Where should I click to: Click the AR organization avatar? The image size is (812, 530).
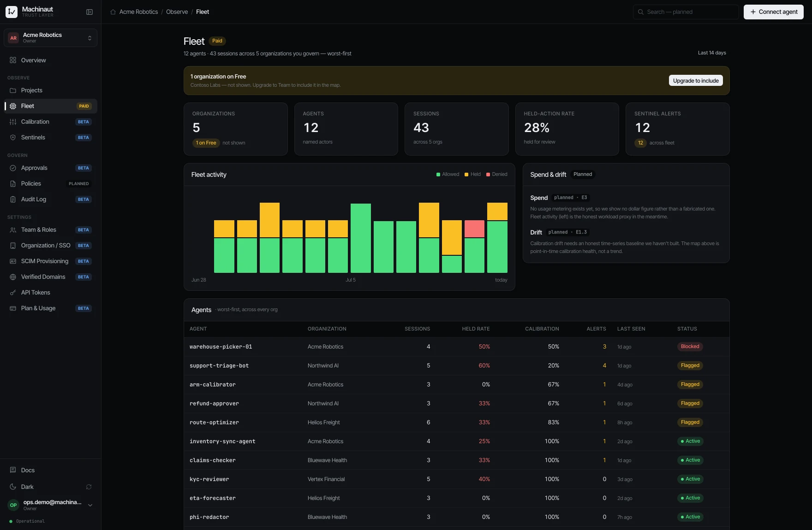tap(13, 38)
